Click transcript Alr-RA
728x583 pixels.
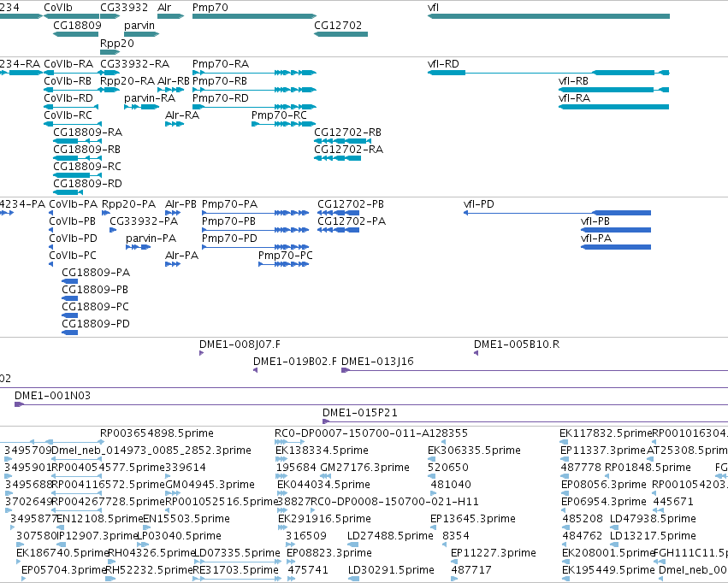(x=175, y=124)
